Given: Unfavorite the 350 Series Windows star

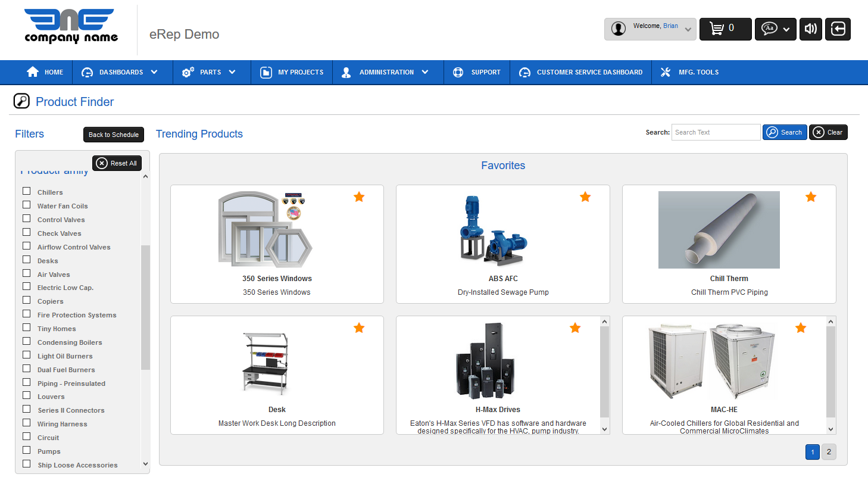Looking at the screenshot, I should [x=359, y=197].
